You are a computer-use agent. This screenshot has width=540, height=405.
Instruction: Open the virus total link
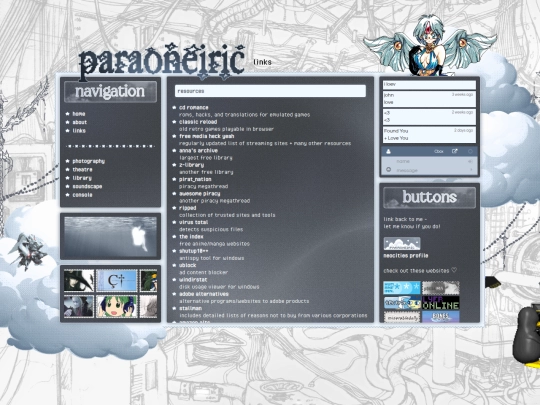(194, 222)
